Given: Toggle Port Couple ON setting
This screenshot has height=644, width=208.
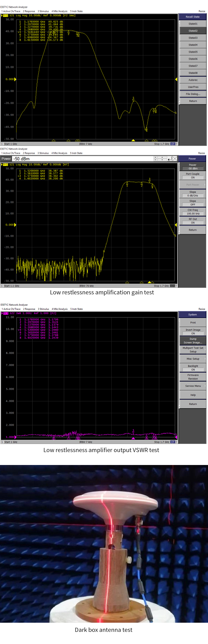Looking at the screenshot, I should (x=192, y=176).
